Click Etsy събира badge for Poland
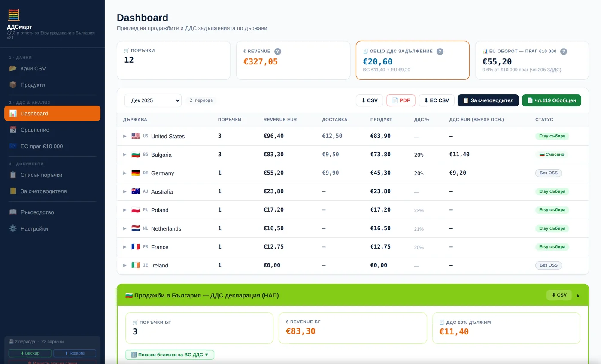 point(552,210)
